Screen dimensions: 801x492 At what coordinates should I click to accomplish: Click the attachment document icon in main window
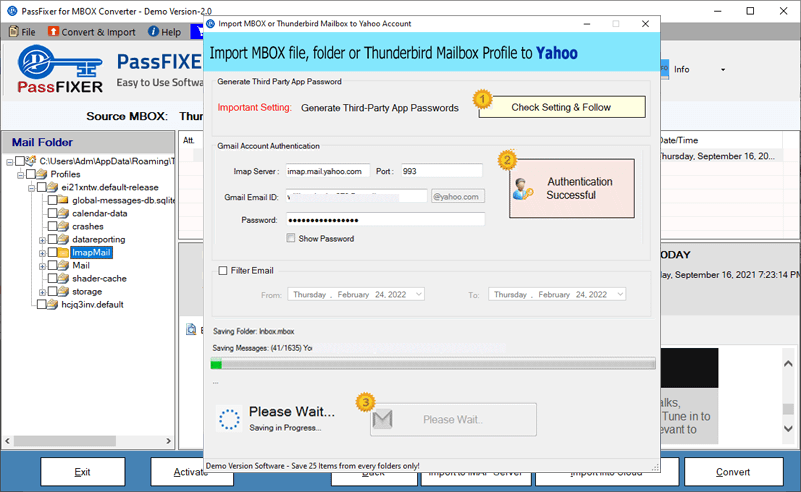coord(191,330)
